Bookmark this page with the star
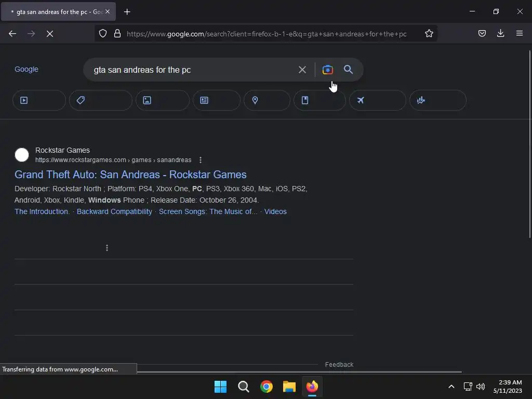532x399 pixels. point(429,33)
